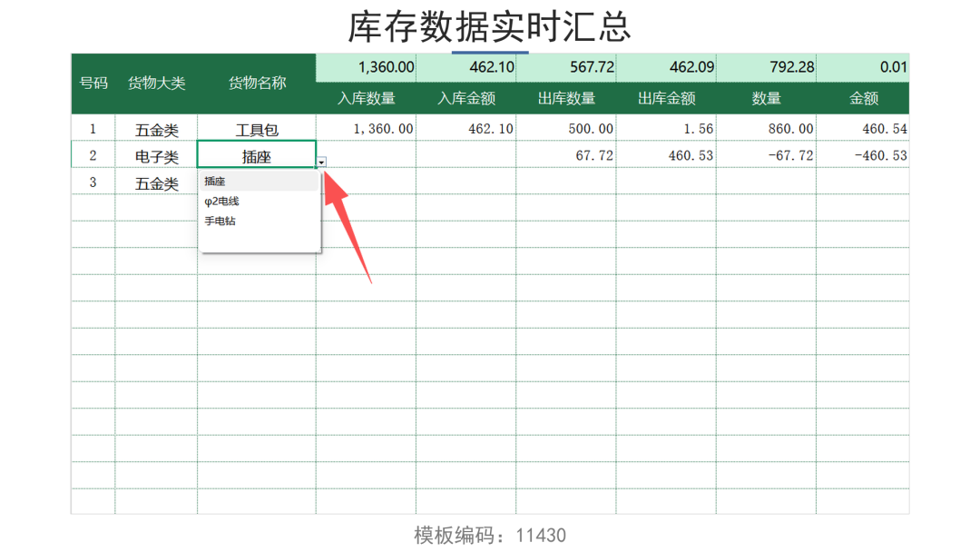This screenshot has height=552, width=980.
Task: Choose 手电钻 from the dropdown list
Action: [x=258, y=222]
